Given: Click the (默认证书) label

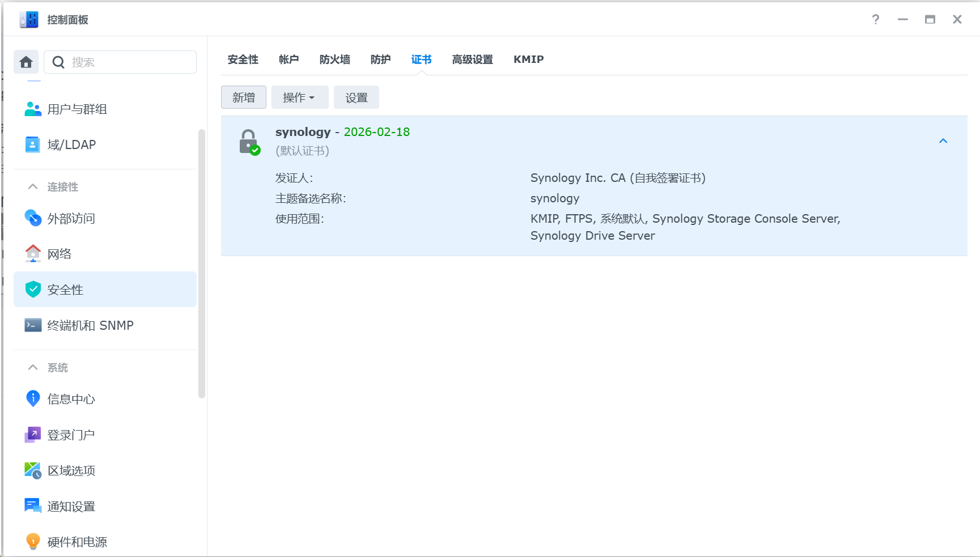Looking at the screenshot, I should click(302, 151).
